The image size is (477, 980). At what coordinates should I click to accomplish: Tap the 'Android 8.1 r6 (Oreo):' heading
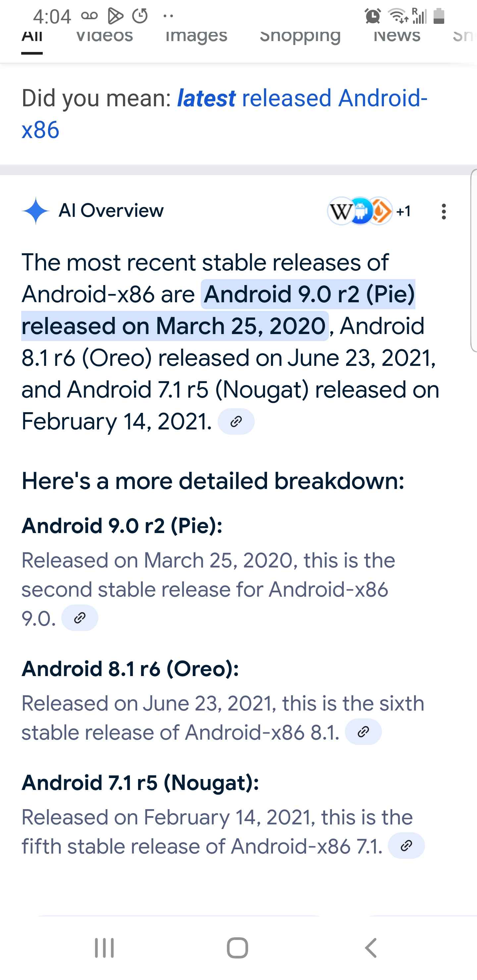click(130, 669)
